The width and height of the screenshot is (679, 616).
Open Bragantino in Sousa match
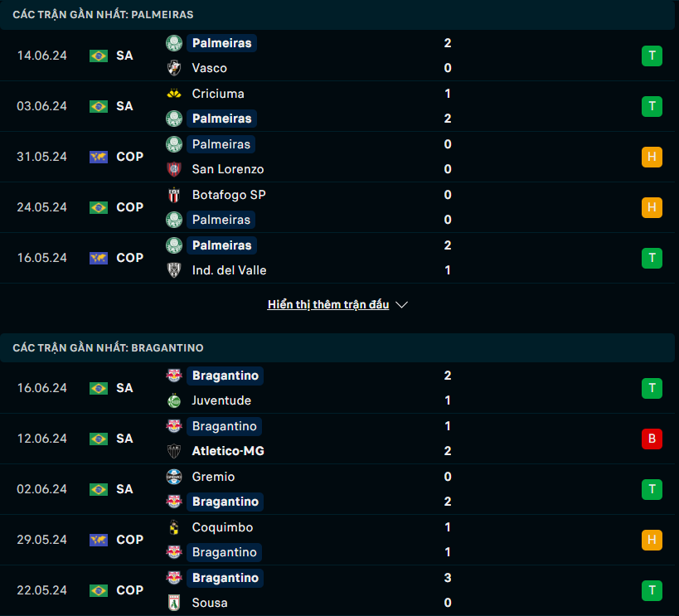tap(226, 578)
